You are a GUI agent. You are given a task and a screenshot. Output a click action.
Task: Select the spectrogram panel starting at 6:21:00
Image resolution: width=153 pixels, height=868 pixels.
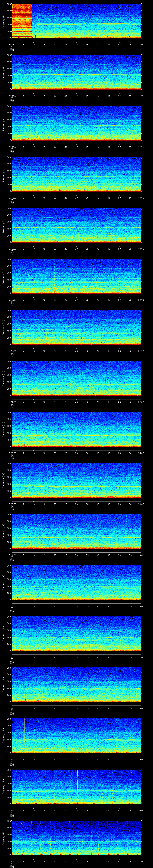[x=76, y=378]
